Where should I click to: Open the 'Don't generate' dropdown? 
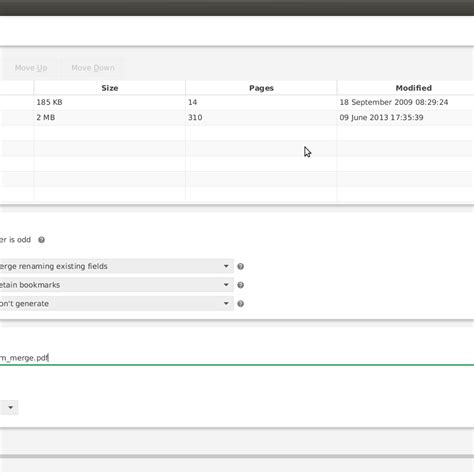coord(116,304)
